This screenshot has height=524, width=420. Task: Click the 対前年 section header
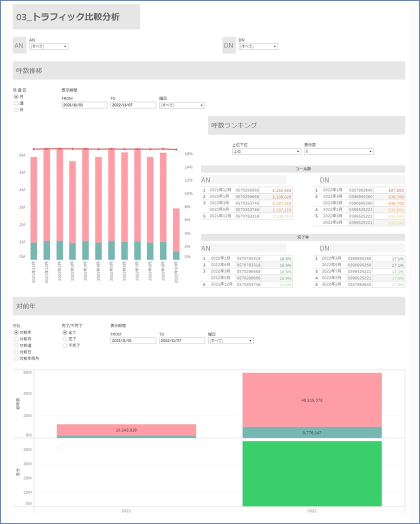click(209, 306)
